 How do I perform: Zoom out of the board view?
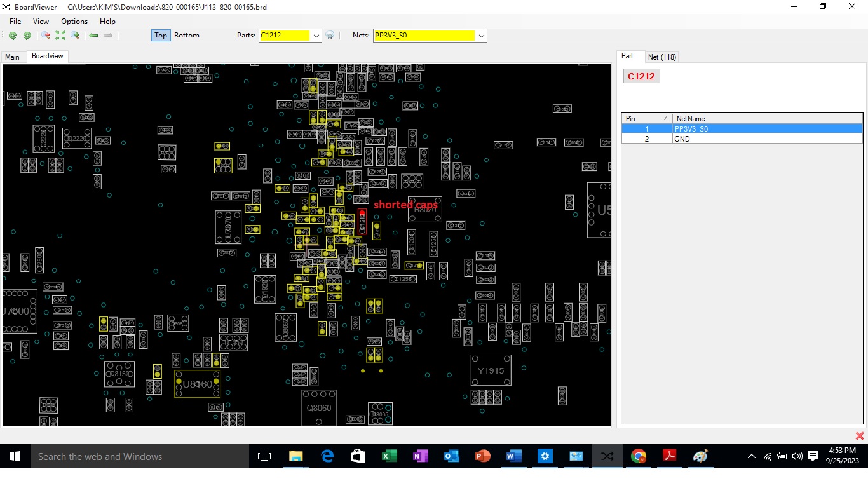point(46,36)
